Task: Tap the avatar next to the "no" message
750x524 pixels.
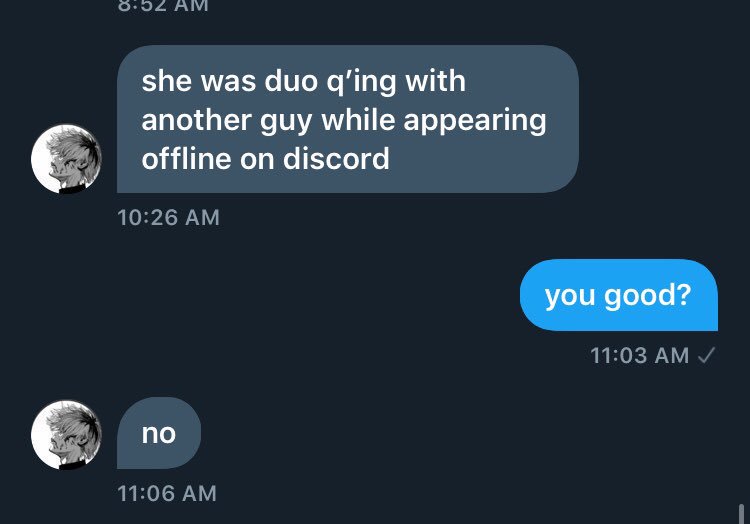Action: (66, 435)
